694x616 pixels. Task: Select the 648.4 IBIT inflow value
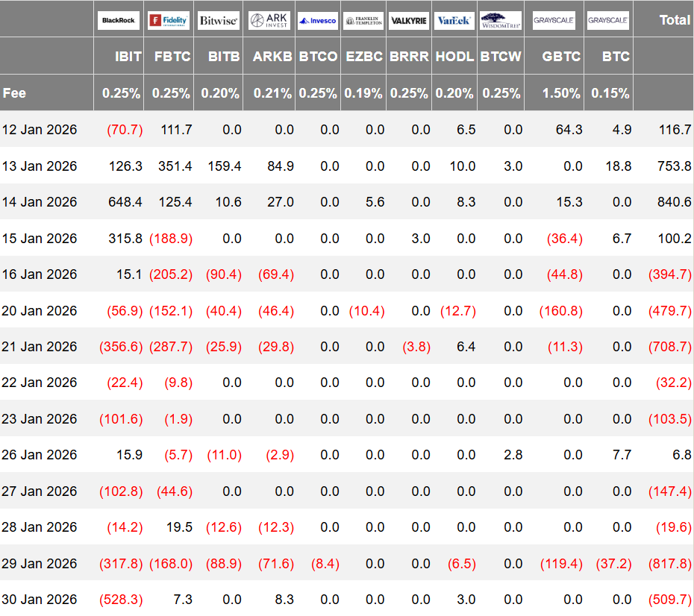coord(125,202)
